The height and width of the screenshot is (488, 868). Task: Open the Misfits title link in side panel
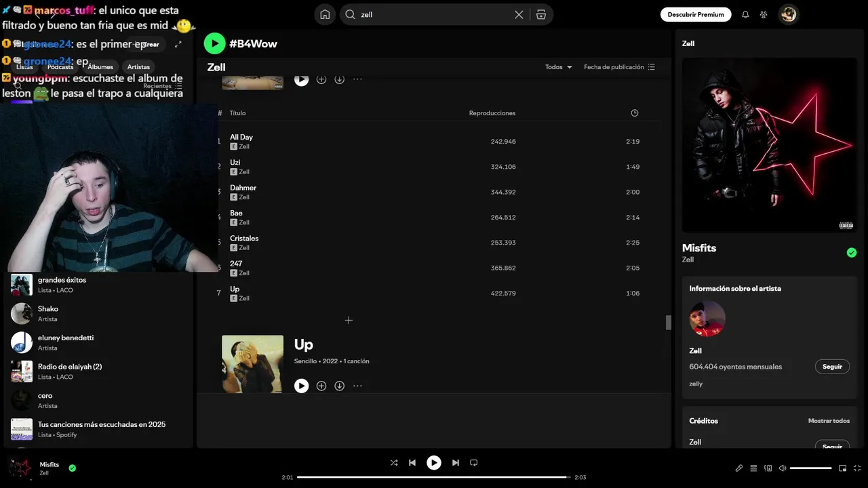click(x=699, y=248)
